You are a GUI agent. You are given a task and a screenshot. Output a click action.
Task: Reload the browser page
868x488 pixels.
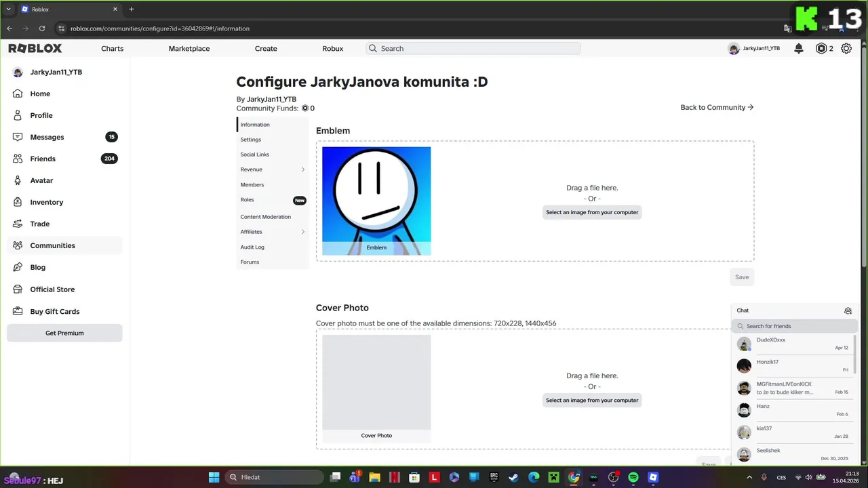click(42, 28)
